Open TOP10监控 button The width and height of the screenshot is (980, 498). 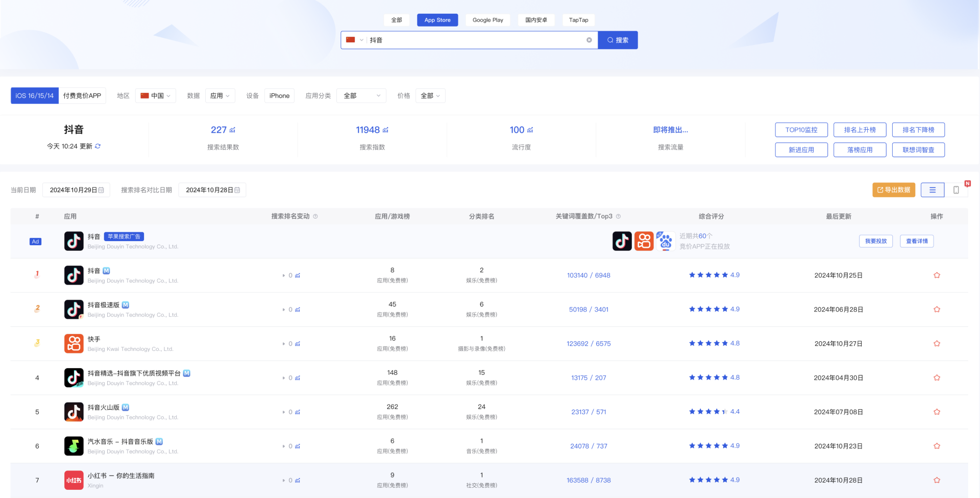(801, 130)
